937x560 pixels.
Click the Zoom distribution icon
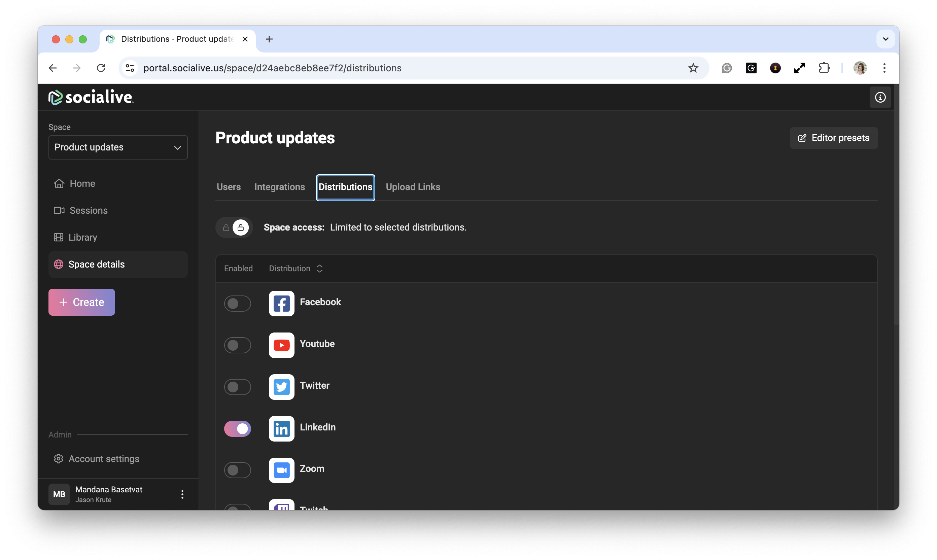pos(281,470)
